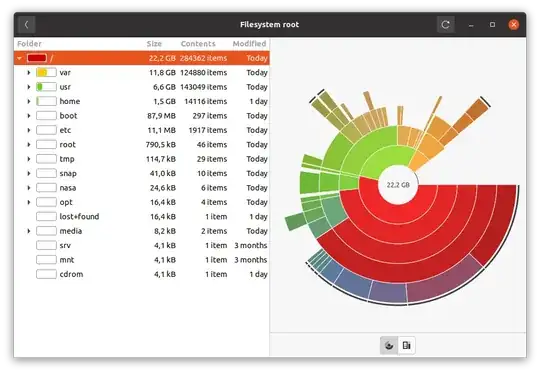Click the home folder name

pyautogui.click(x=70, y=102)
